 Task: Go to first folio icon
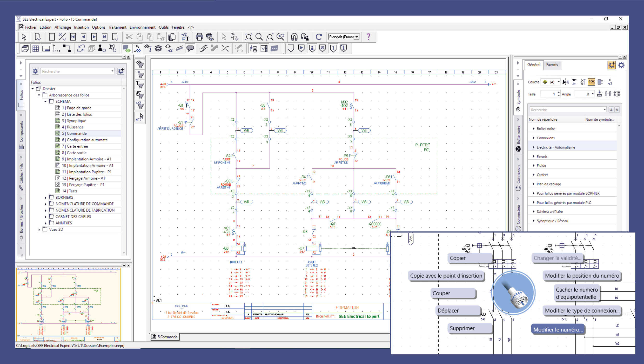click(x=73, y=37)
